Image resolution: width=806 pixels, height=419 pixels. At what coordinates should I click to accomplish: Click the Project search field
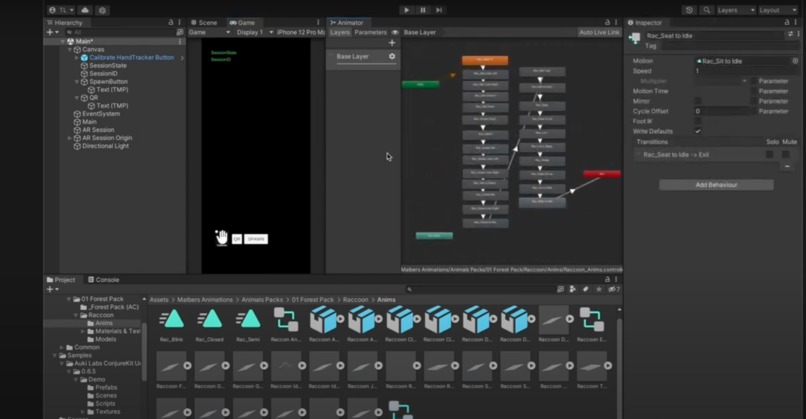tap(480, 289)
